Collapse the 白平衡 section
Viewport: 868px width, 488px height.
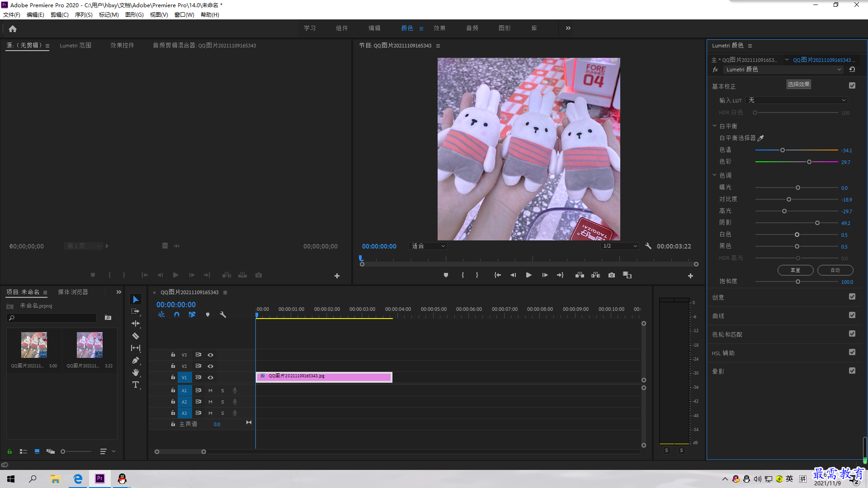[714, 126]
